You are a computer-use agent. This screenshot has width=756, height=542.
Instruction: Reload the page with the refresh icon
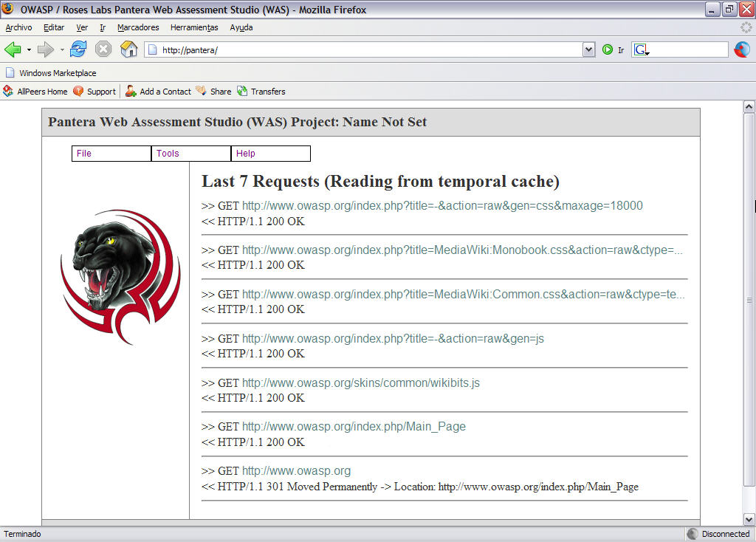click(x=78, y=49)
